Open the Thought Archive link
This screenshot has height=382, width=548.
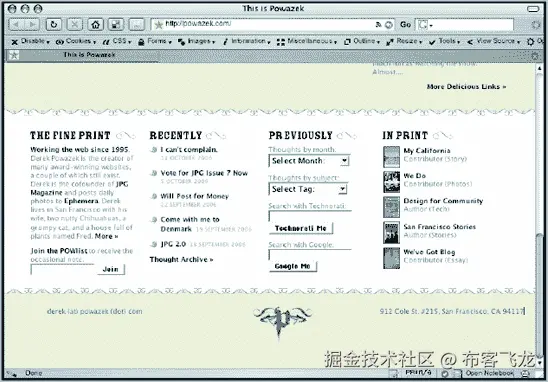tap(181, 259)
